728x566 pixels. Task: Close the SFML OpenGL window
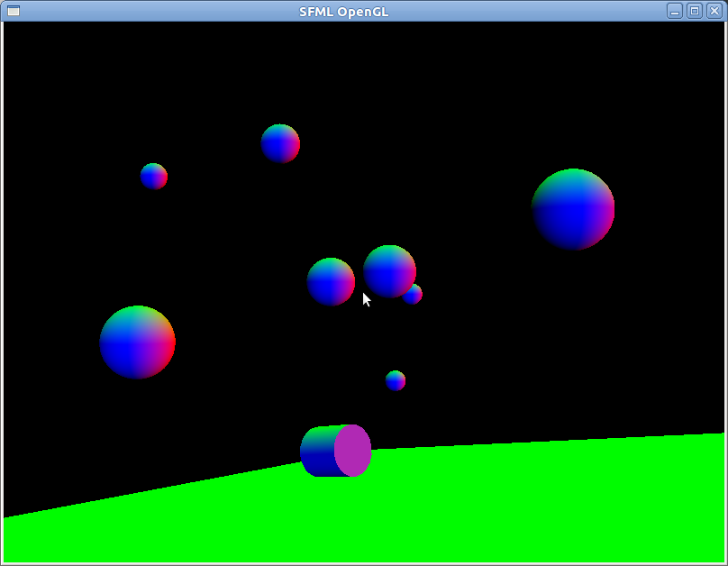point(714,11)
